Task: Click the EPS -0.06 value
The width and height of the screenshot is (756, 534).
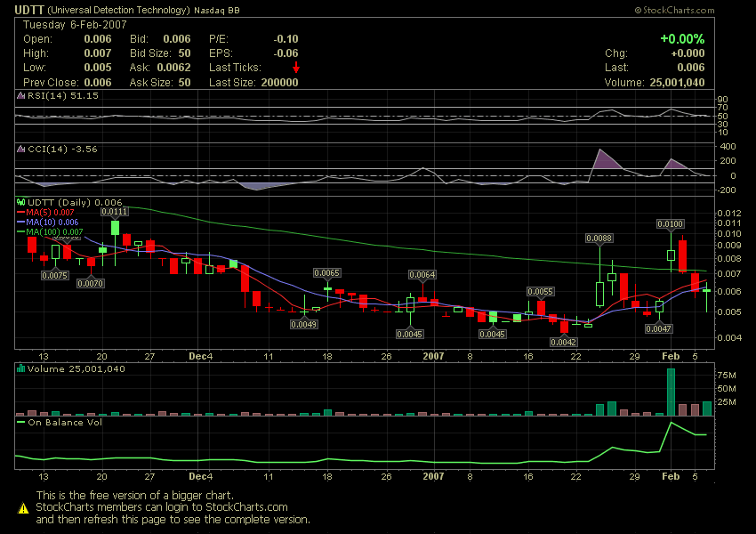Action: coord(286,53)
